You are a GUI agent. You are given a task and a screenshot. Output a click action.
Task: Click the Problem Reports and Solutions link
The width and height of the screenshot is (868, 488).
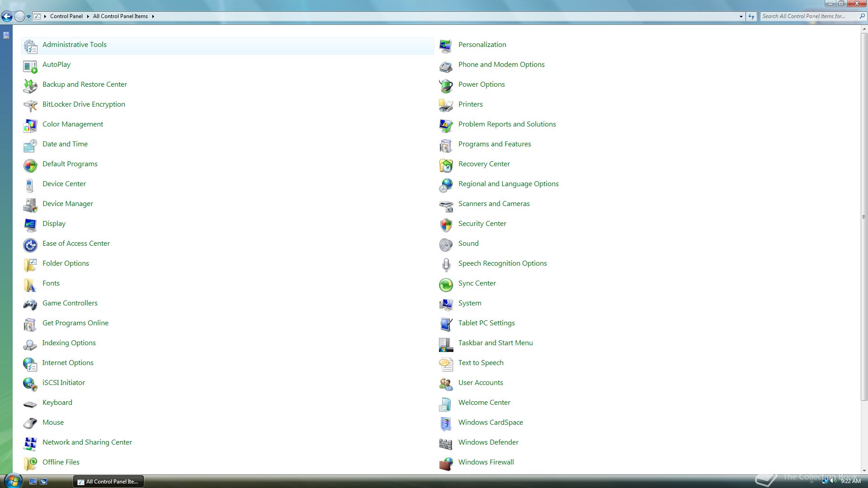tap(507, 124)
